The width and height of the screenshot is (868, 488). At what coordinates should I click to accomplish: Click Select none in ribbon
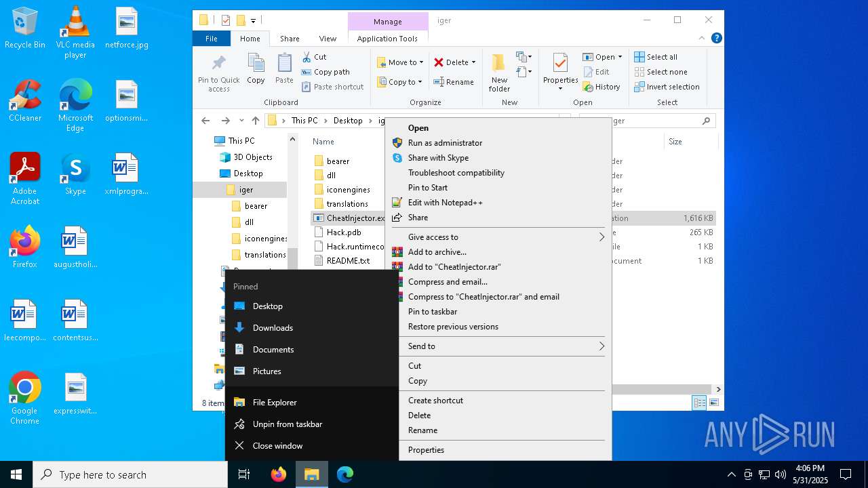point(660,72)
